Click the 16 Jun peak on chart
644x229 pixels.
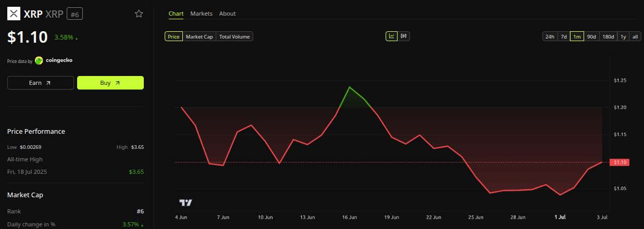point(350,87)
